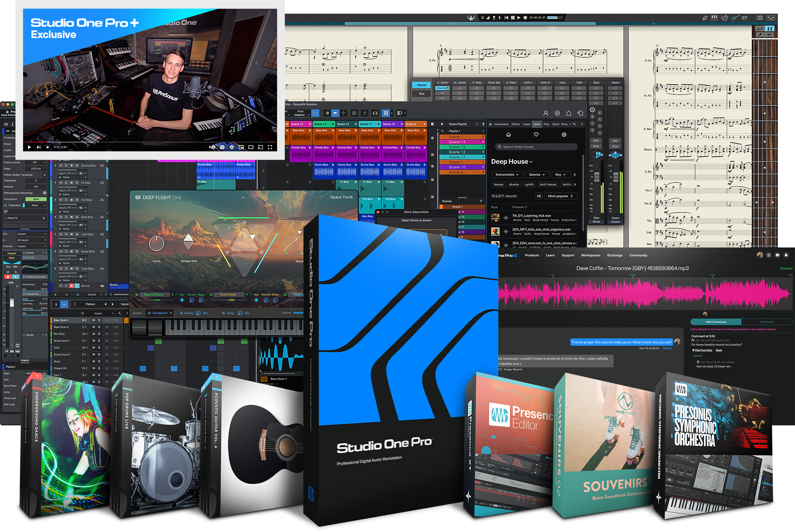Click shuffle results icon in Splice
The height and width of the screenshot is (532, 795).
coord(539,196)
